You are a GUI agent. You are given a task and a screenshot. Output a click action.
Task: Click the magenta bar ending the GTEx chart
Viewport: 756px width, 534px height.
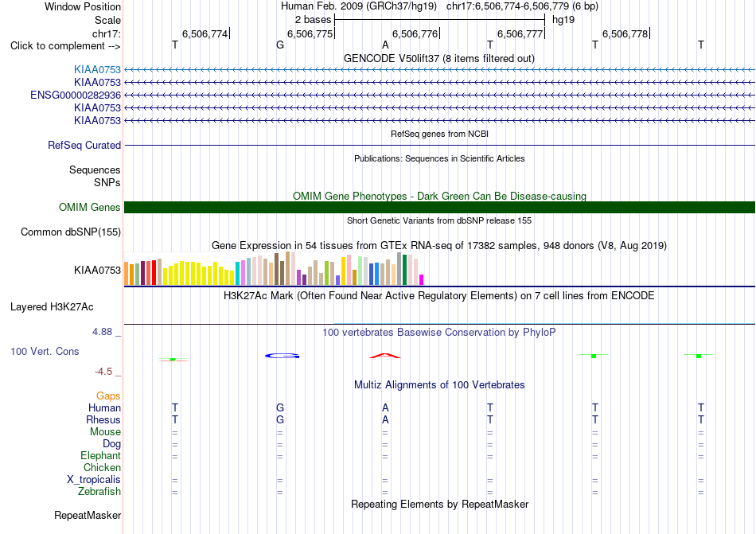422,279
